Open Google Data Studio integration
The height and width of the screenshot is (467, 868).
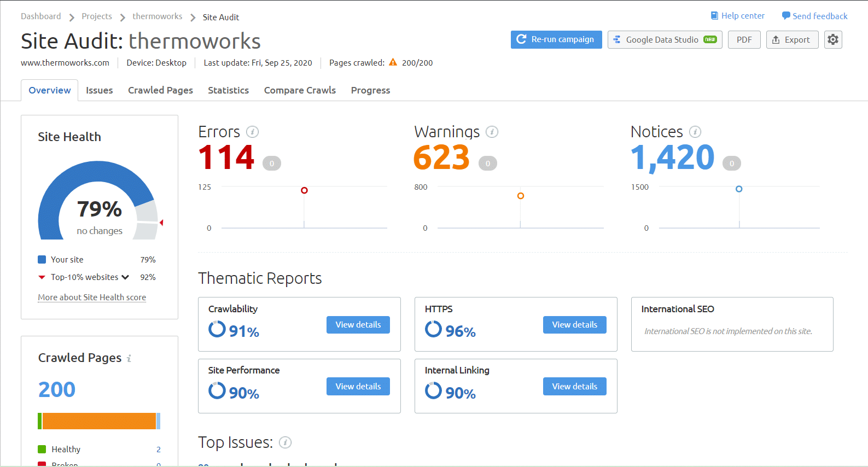coord(664,39)
